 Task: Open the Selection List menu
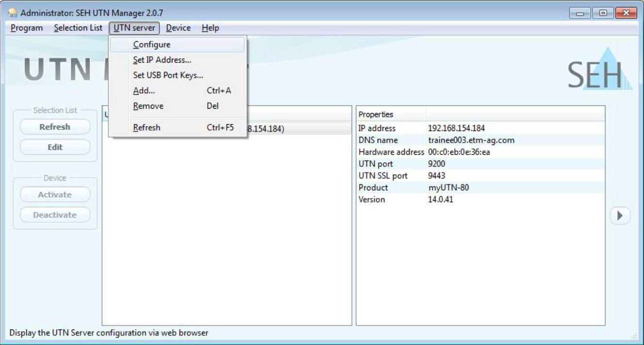point(78,28)
